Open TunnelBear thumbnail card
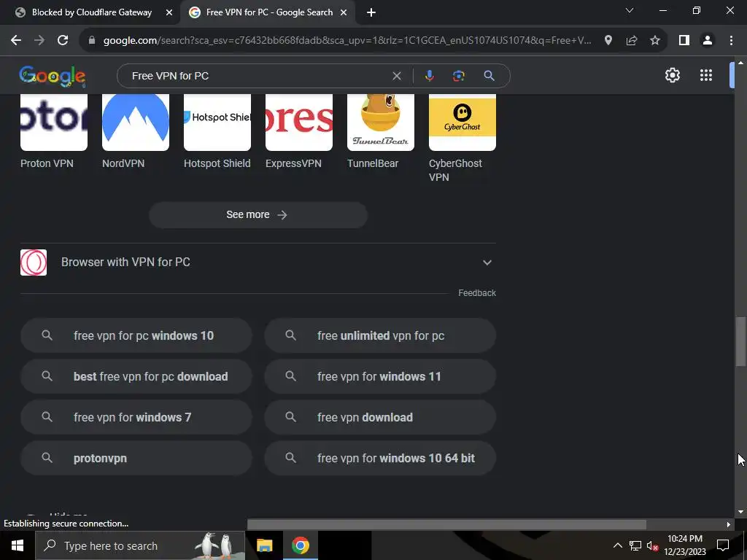 pyautogui.click(x=381, y=131)
